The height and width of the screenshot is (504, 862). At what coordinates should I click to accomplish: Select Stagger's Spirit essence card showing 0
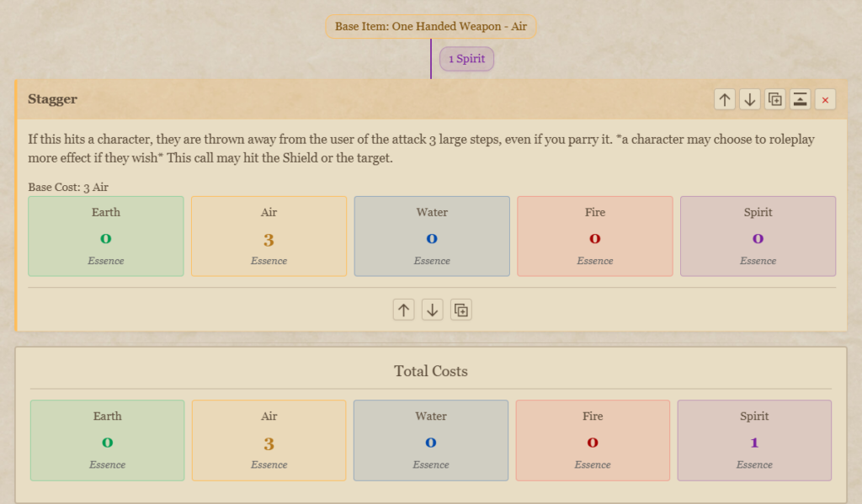pos(758,236)
